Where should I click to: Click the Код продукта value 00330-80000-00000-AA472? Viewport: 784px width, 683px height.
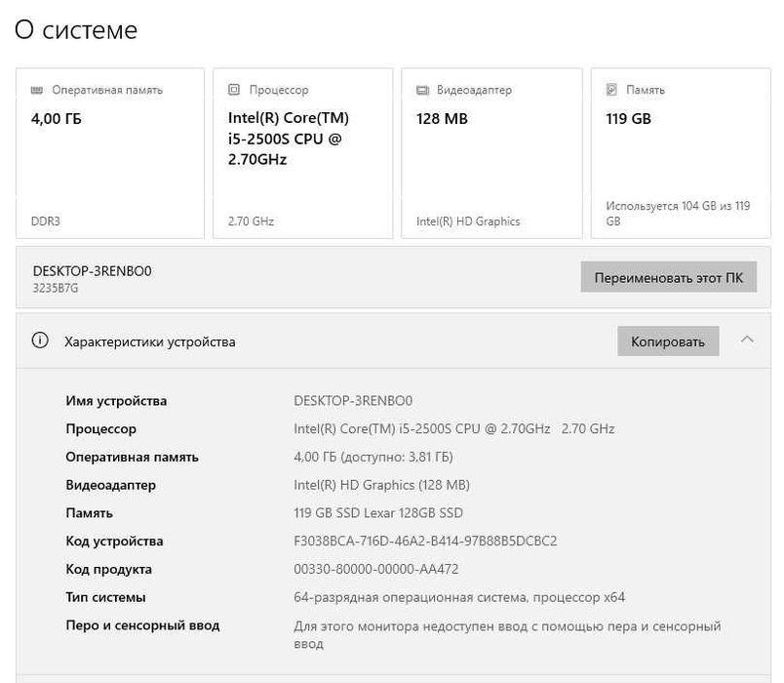coord(375,569)
